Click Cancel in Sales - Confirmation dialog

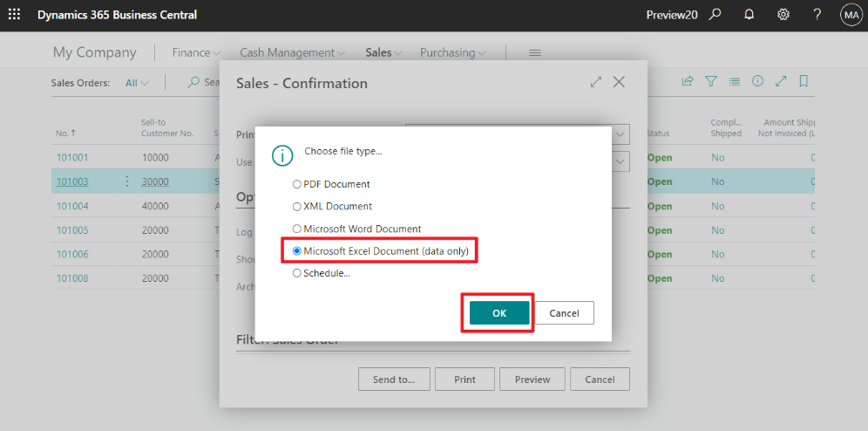click(600, 380)
